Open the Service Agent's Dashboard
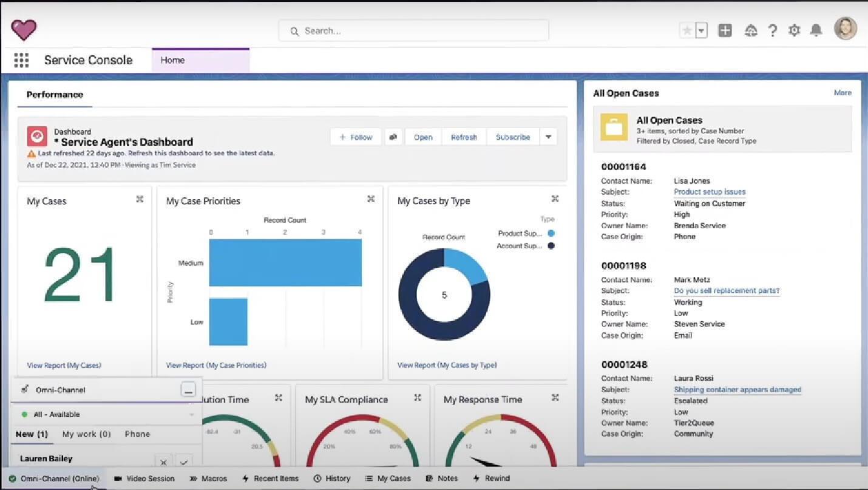Image resolution: width=868 pixels, height=490 pixels. (423, 137)
